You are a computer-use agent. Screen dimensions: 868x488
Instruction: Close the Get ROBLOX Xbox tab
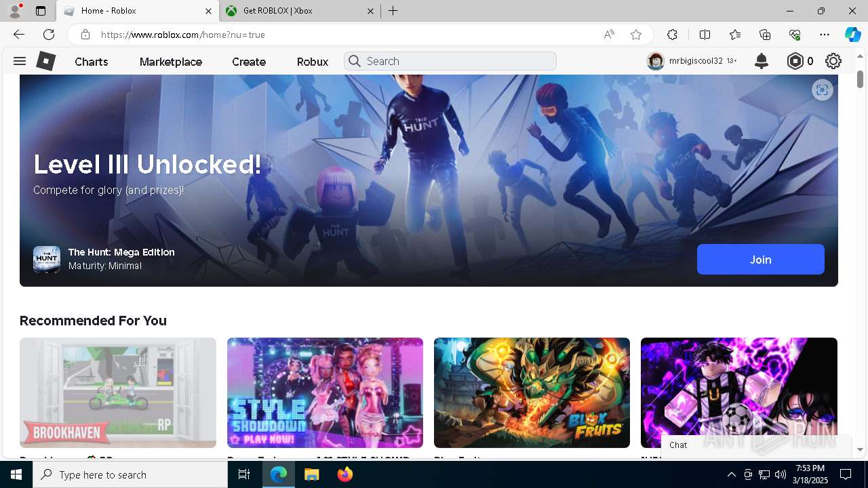[x=371, y=11]
